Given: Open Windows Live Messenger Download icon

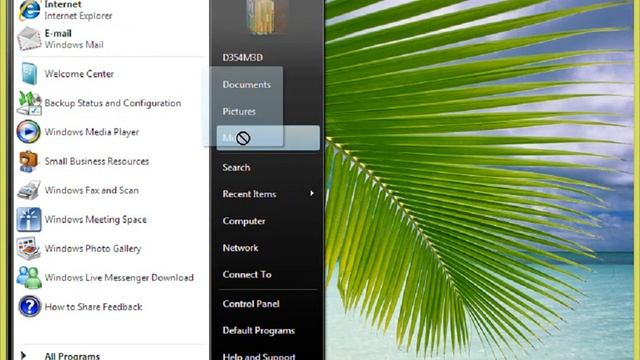Looking at the screenshot, I should [29, 278].
